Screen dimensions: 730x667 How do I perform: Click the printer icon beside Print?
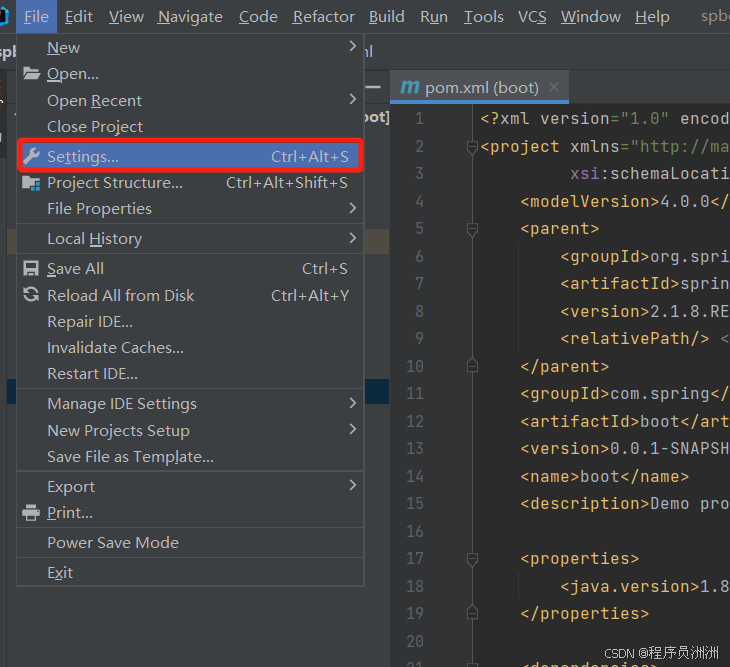(31, 513)
